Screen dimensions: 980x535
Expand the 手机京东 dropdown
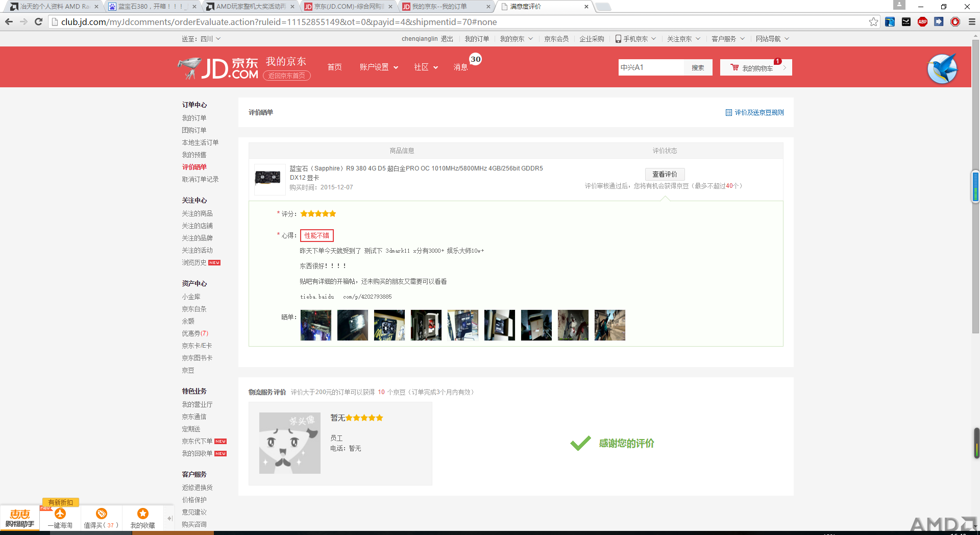click(x=635, y=39)
